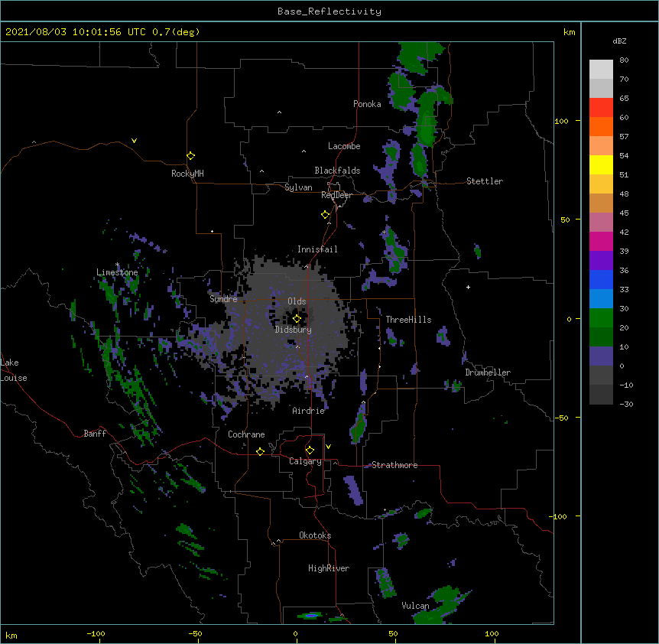This screenshot has width=659, height=644.
Task: Click the yellow radar marker near Didsbury
Action: click(297, 319)
